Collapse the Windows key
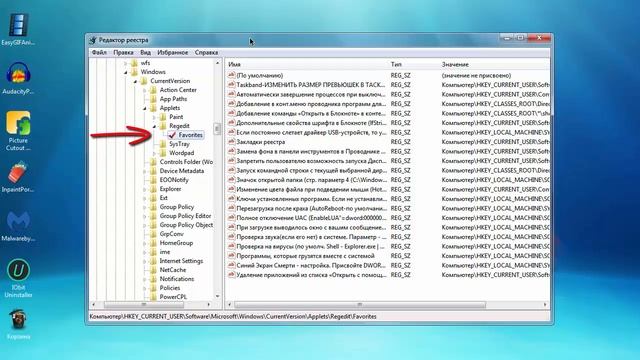Screen dimensions: 640x360 (126, 72)
